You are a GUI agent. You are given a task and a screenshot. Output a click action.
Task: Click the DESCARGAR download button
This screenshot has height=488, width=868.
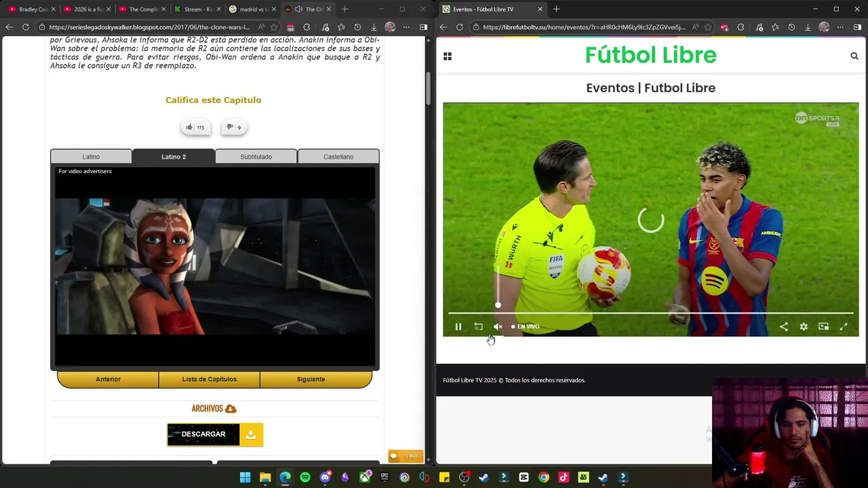click(215, 434)
